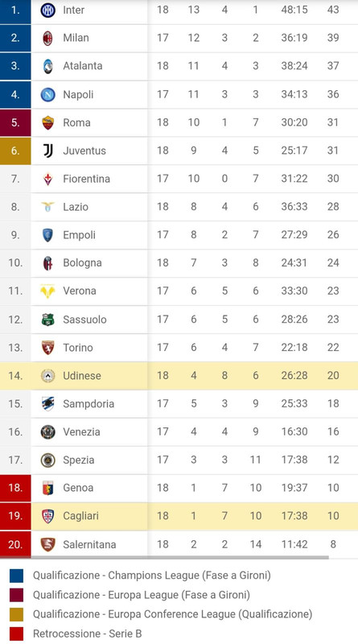This screenshot has height=644, width=358.
Task: Click the Inter club crest icon
Action: tap(48, 10)
